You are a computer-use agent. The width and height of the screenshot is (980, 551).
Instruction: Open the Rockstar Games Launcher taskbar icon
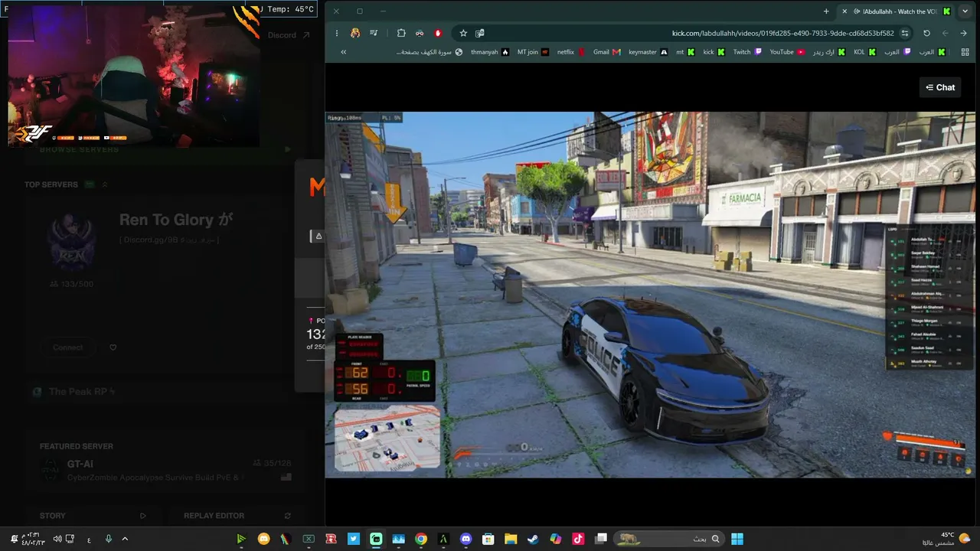tap(332, 539)
